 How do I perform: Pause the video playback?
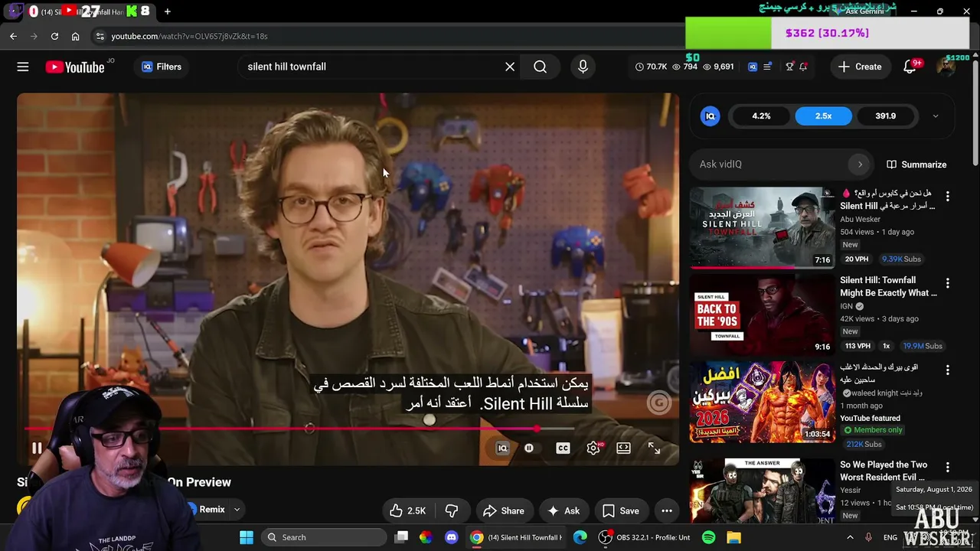tap(37, 448)
